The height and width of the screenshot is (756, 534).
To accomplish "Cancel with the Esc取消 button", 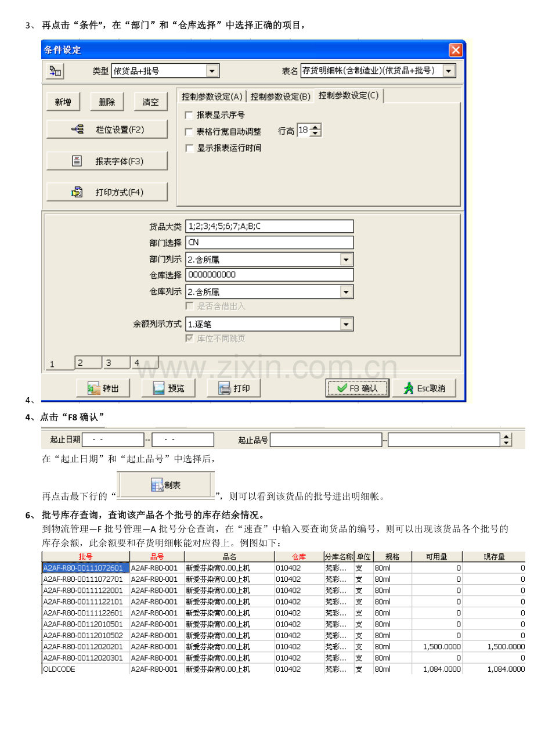I will (424, 388).
